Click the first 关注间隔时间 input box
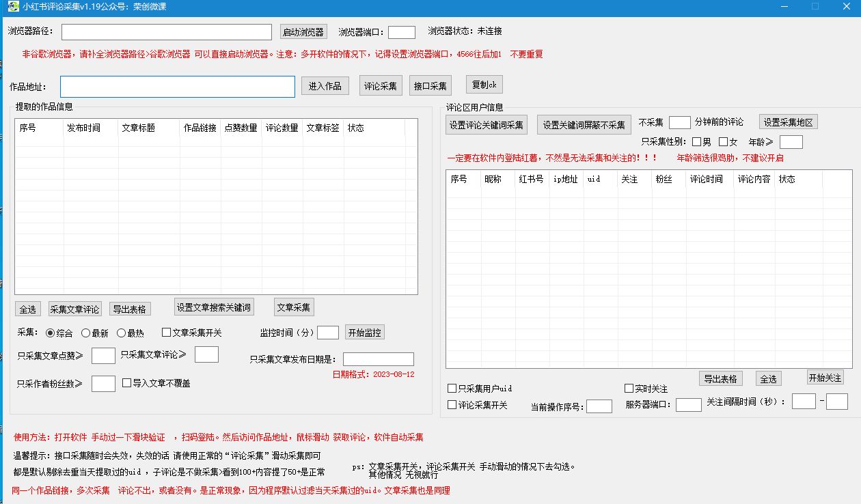Viewport: 861px width, 504px height. point(804,402)
